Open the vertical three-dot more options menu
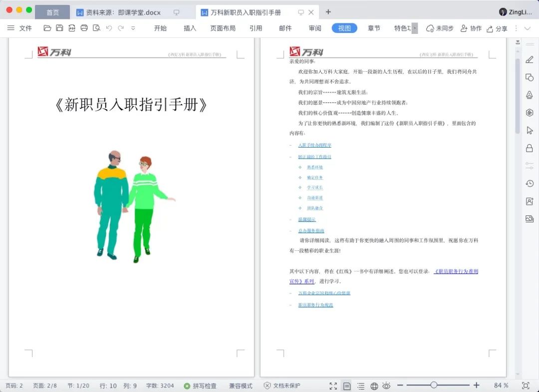The height and width of the screenshot is (392, 539). (516, 28)
